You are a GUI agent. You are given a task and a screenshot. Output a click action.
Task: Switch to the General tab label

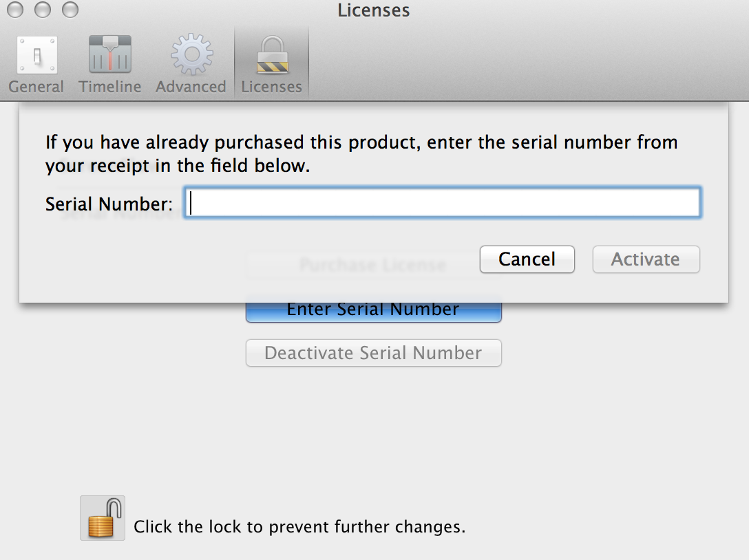36,87
